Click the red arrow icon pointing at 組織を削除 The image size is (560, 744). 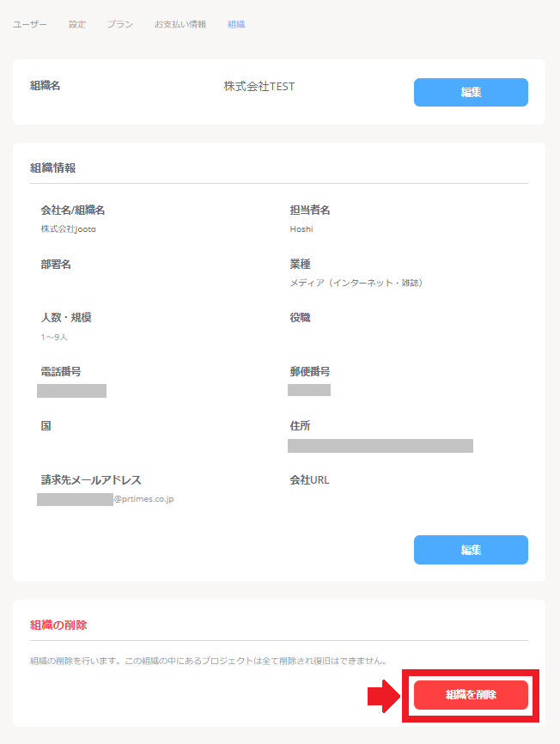[x=385, y=695]
